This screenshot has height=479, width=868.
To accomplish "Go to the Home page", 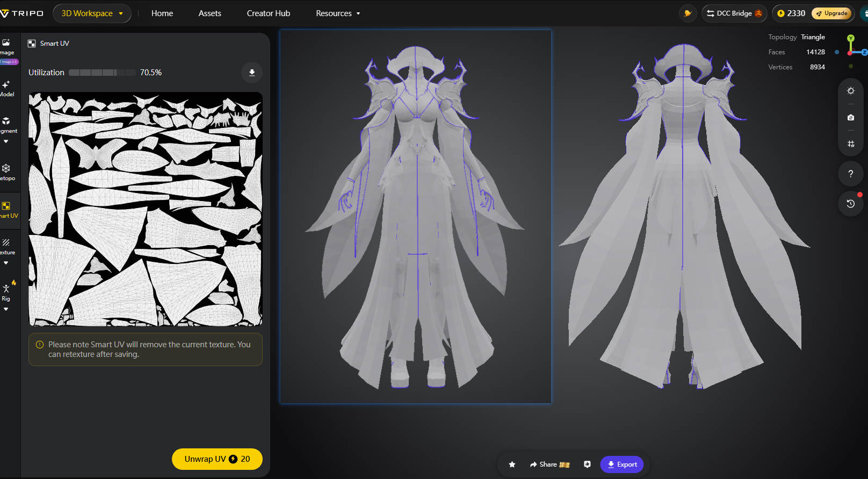I will pyautogui.click(x=162, y=13).
